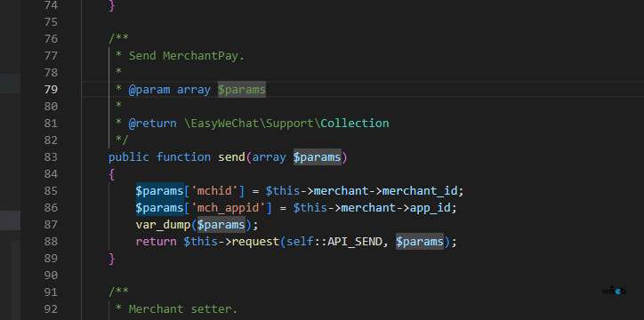Click 'array' type in the @param docblock
This screenshot has width=644, height=320.
click(193, 90)
